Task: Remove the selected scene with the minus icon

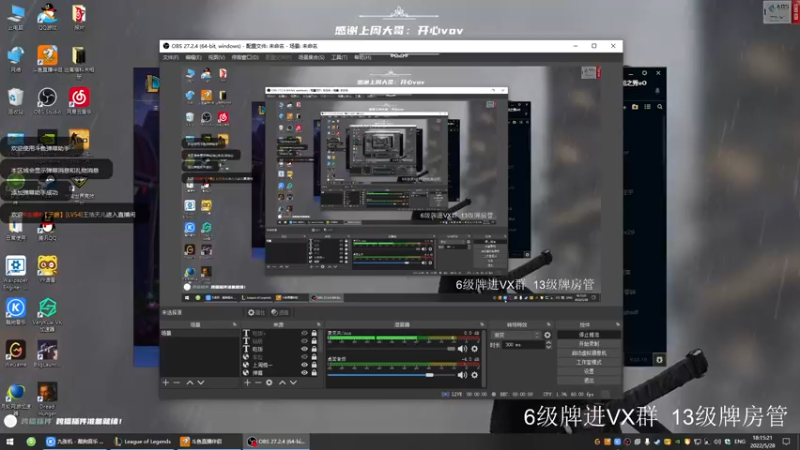Action: pyautogui.click(x=177, y=383)
